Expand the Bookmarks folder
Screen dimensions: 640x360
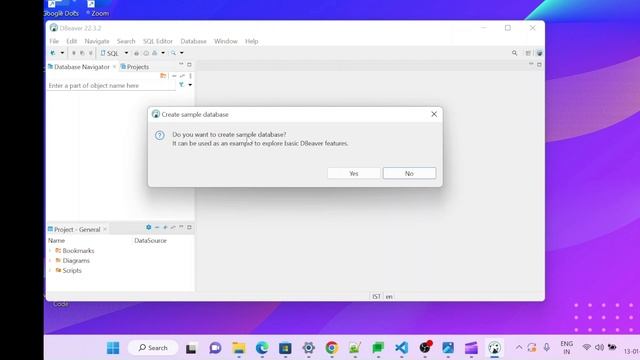click(x=50, y=251)
